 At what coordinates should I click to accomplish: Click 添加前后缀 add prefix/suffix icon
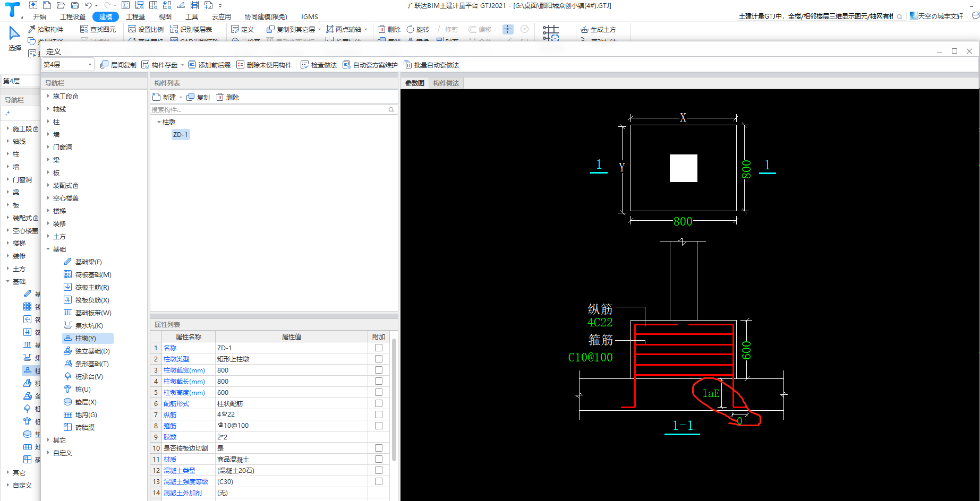point(192,65)
